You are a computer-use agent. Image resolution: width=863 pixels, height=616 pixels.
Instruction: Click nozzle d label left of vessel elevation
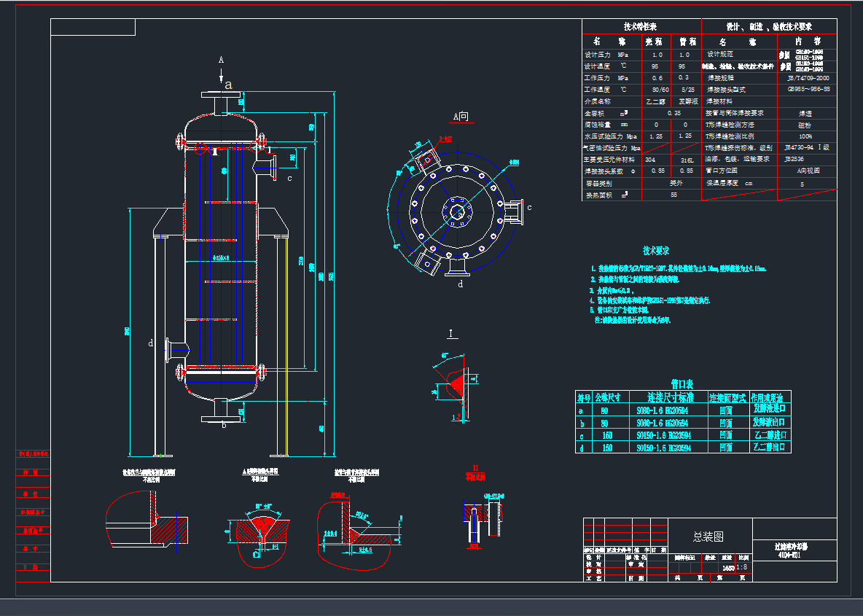151,343
